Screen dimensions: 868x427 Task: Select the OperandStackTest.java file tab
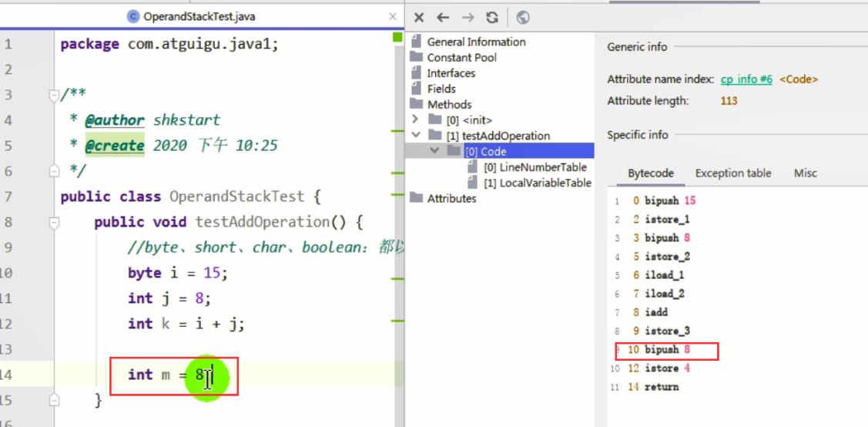199,17
